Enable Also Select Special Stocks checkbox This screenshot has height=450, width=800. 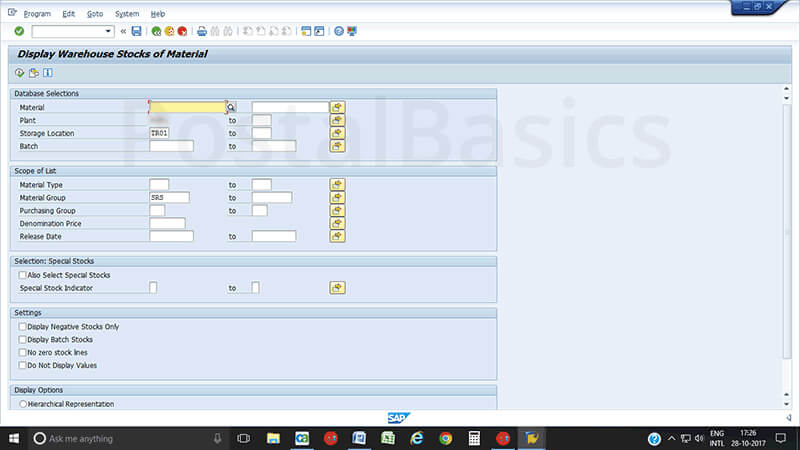(23, 275)
